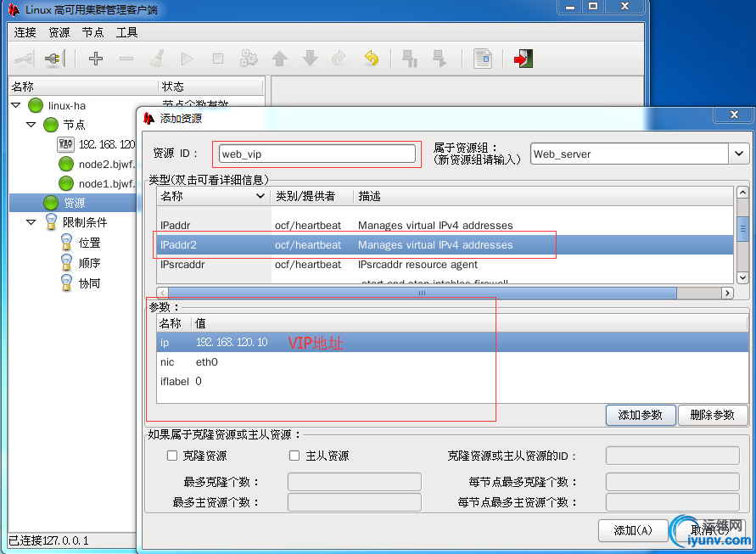Viewport: 756px width, 554px height.
Task: Click the stop resource square icon
Action: tap(218, 59)
